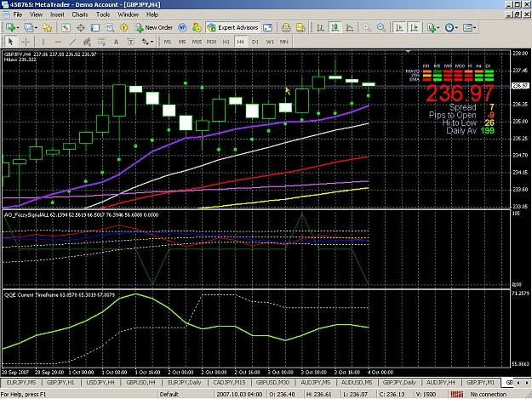This screenshot has width=532, height=399.
Task: Open the Templates dropdown
Action: click(475, 28)
